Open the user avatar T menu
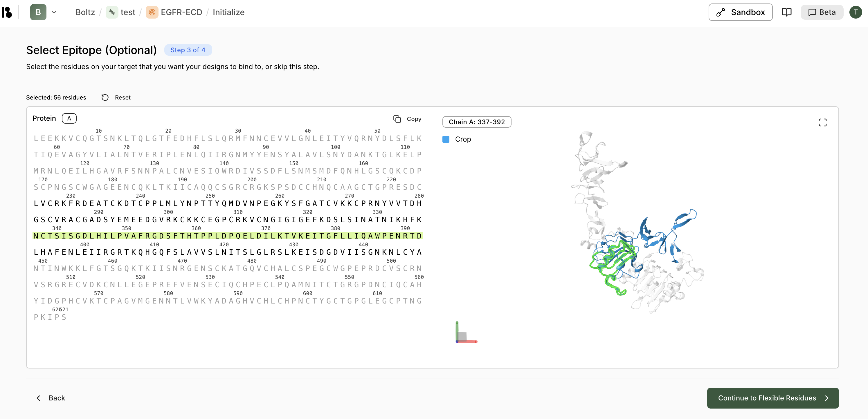Screen dimensions: 868x419 (855, 12)
